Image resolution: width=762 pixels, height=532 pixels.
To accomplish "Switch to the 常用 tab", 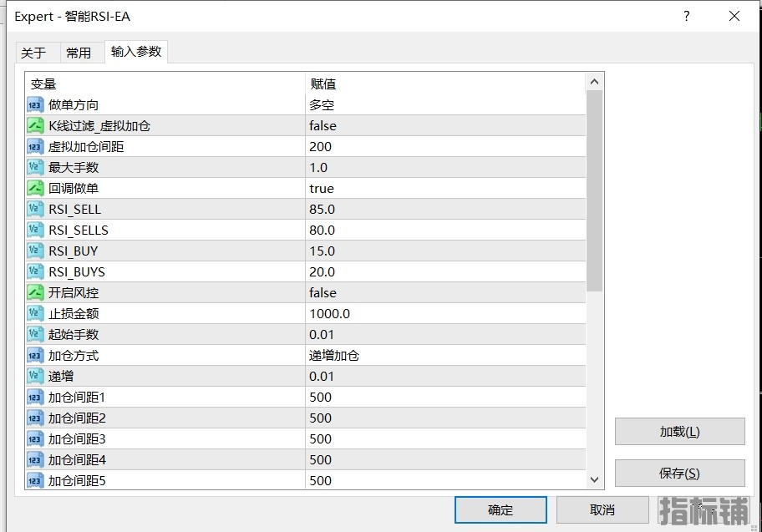I will coord(79,53).
